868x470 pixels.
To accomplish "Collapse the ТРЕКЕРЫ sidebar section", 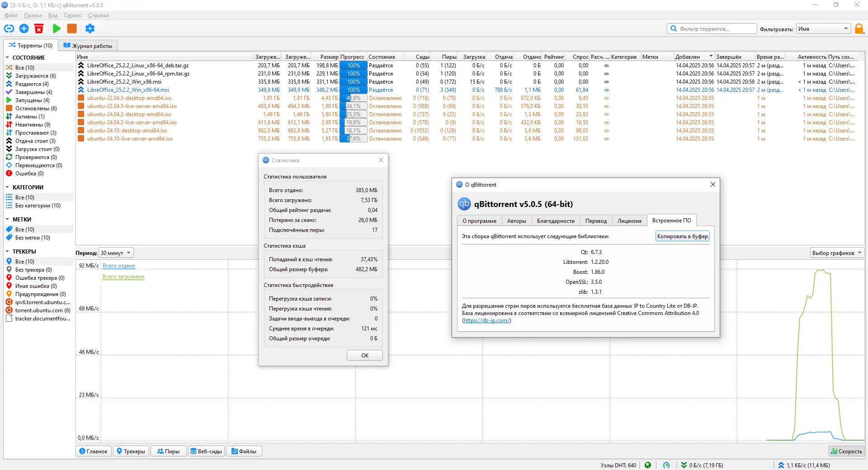I will coord(7,251).
